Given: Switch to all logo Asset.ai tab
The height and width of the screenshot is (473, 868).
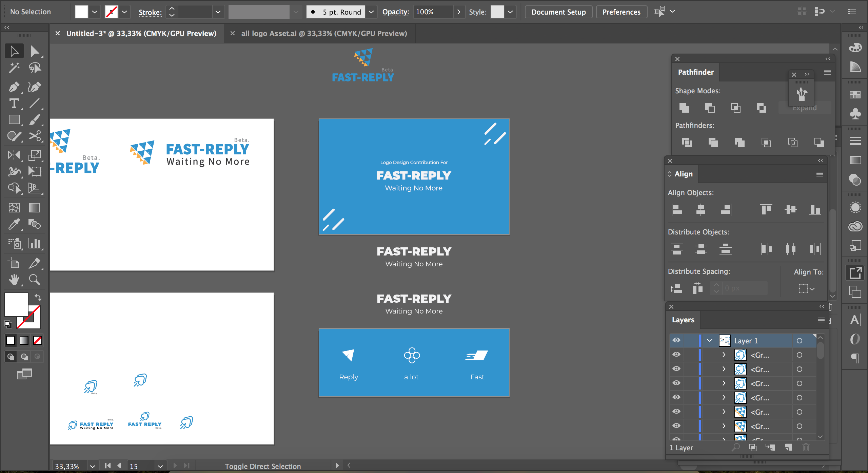Looking at the screenshot, I should [324, 33].
